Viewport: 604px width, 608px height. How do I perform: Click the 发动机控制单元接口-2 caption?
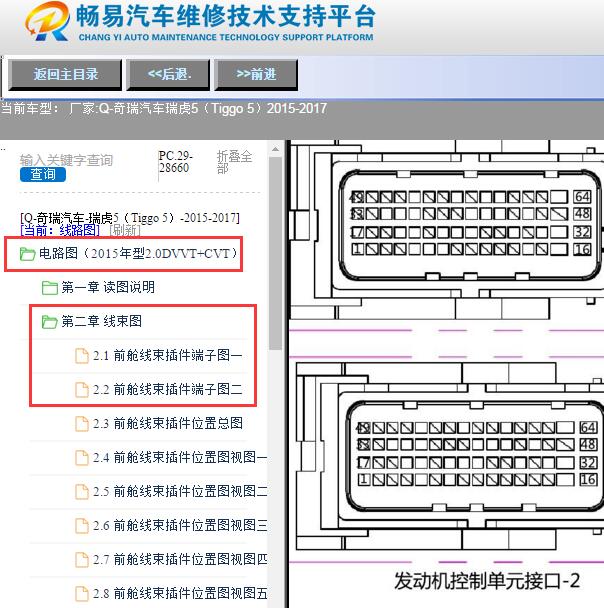pos(487,581)
